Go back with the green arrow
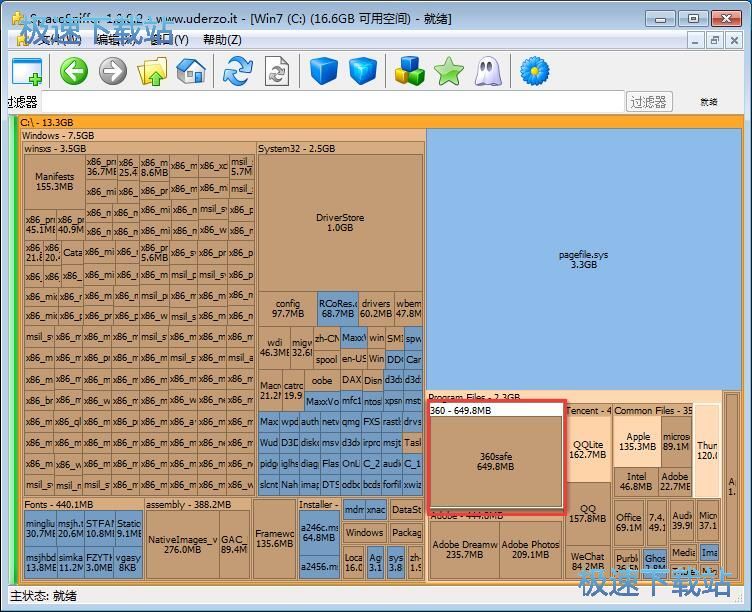Screen dimensions: 752x612 [73, 71]
